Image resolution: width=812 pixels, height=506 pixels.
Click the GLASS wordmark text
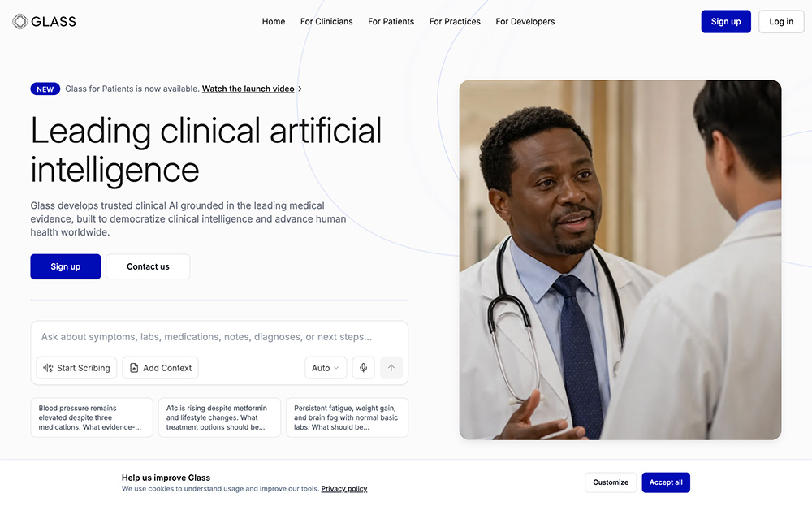(54, 21)
